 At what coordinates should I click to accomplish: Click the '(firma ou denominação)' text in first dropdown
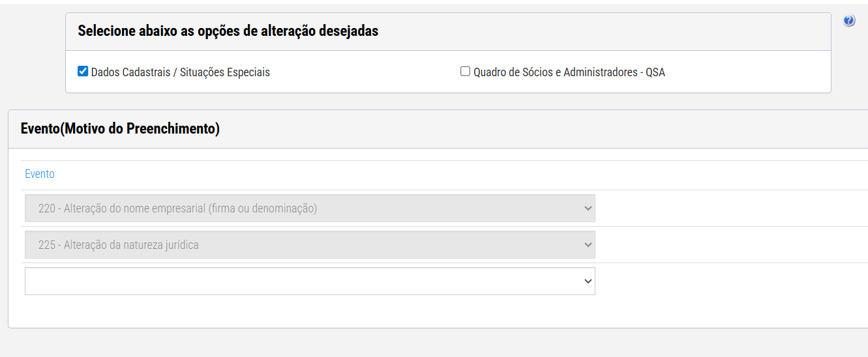click(263, 208)
